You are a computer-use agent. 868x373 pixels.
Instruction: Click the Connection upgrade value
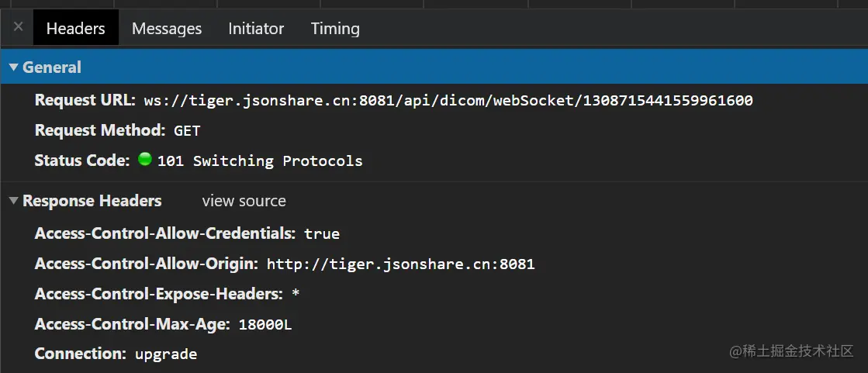[166, 354]
